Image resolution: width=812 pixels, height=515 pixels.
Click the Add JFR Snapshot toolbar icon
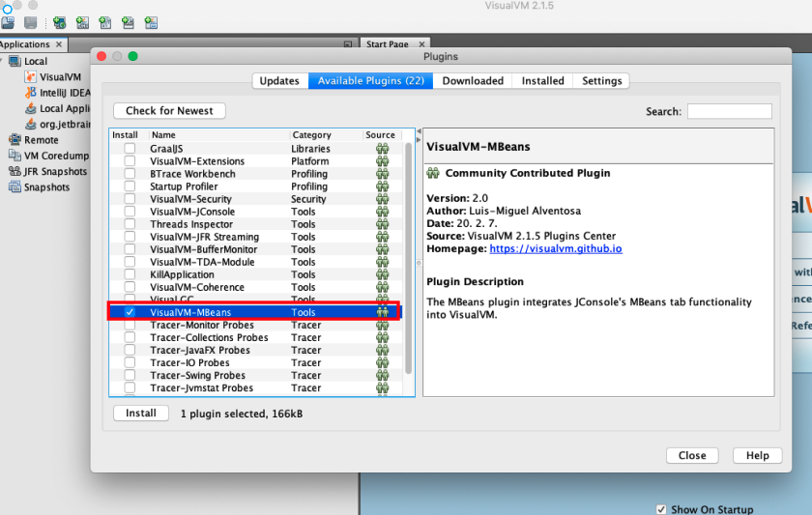pyautogui.click(x=128, y=23)
